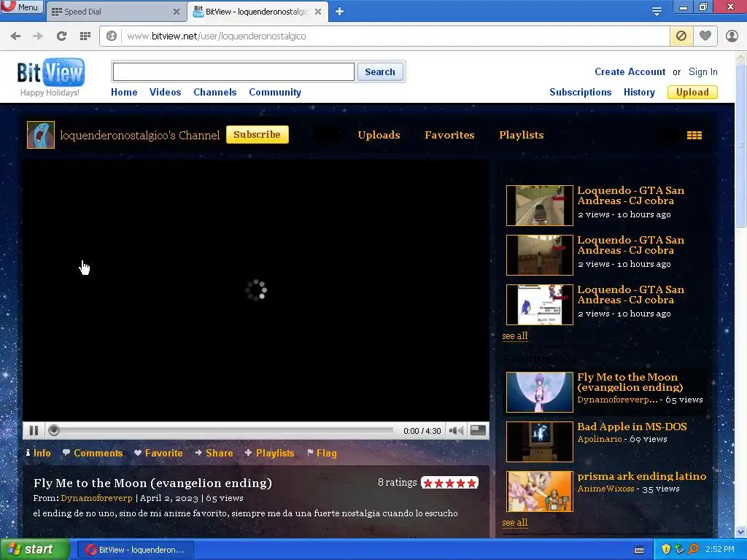
Task: Switch to grid view icon
Action: click(694, 136)
